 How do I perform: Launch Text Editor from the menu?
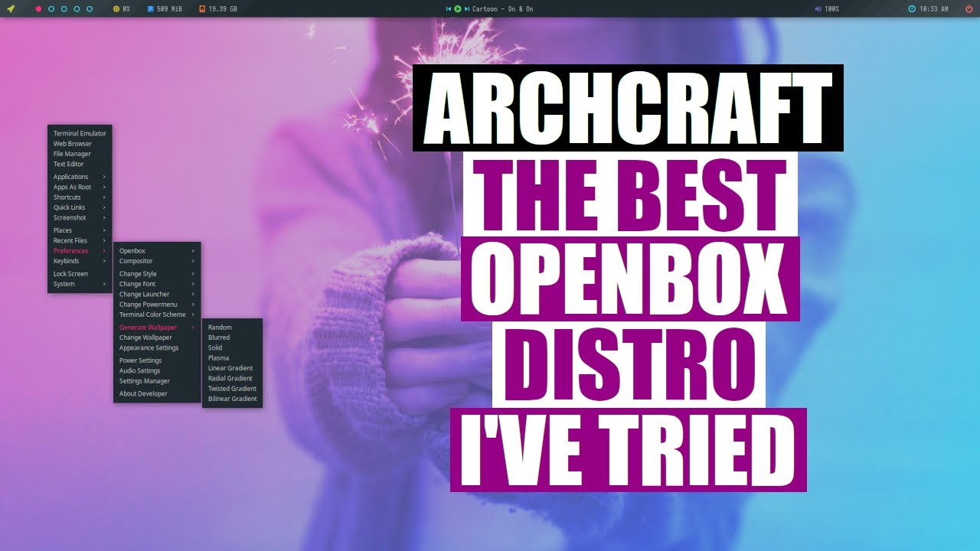tap(80, 164)
